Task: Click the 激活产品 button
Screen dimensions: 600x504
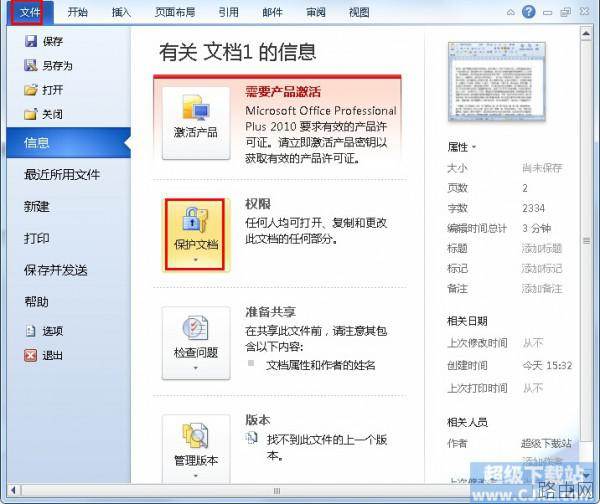Action: (x=196, y=123)
